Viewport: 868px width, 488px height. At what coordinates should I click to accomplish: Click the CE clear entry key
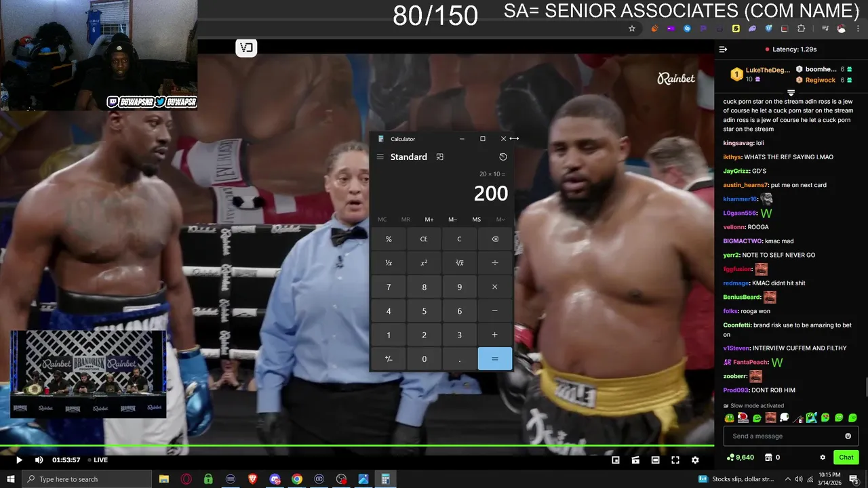click(424, 239)
